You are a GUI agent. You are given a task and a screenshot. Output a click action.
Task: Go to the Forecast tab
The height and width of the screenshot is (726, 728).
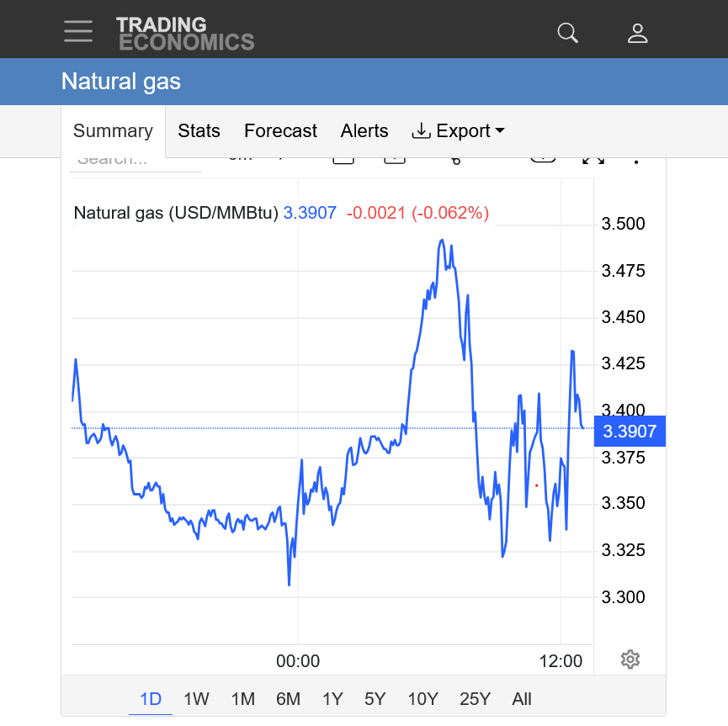coord(280,131)
